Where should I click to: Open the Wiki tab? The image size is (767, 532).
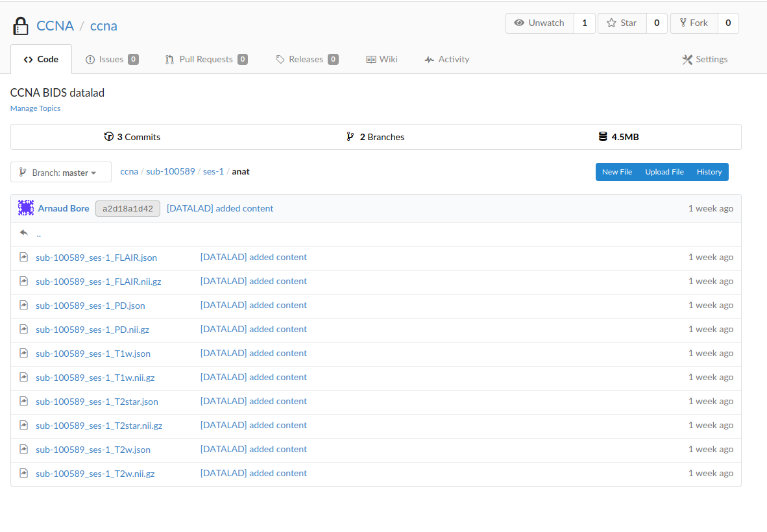point(382,59)
